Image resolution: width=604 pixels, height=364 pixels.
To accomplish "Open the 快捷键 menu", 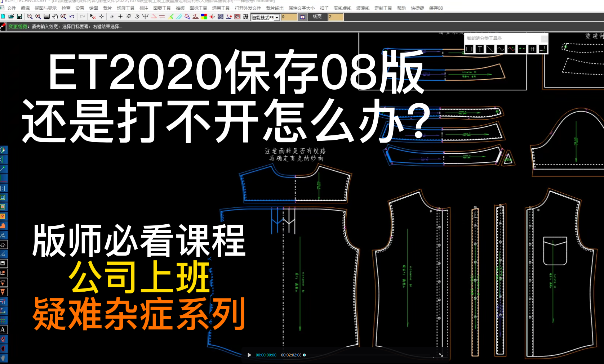I will coord(417,8).
